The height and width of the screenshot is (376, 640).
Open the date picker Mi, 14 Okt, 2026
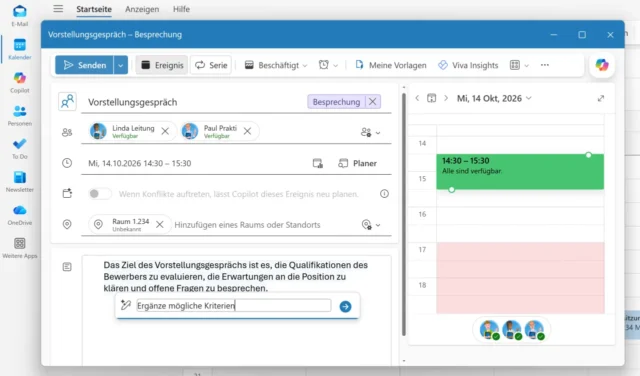point(494,98)
